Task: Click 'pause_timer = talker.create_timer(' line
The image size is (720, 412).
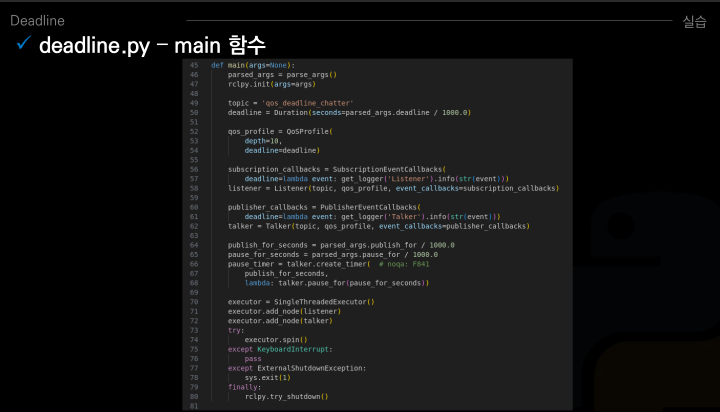Action: point(298,265)
